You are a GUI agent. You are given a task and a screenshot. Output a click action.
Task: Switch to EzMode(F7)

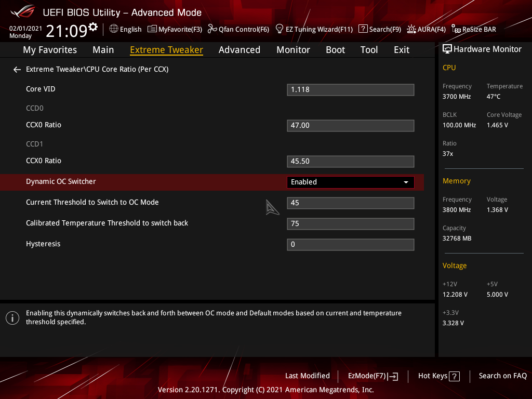pyautogui.click(x=373, y=376)
